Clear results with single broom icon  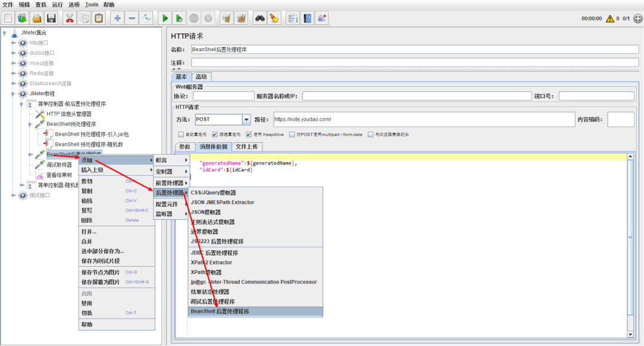227,18
